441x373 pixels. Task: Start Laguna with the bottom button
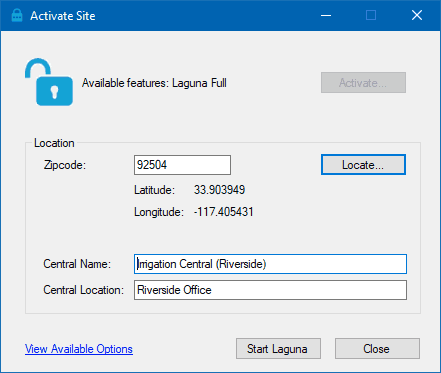278,349
